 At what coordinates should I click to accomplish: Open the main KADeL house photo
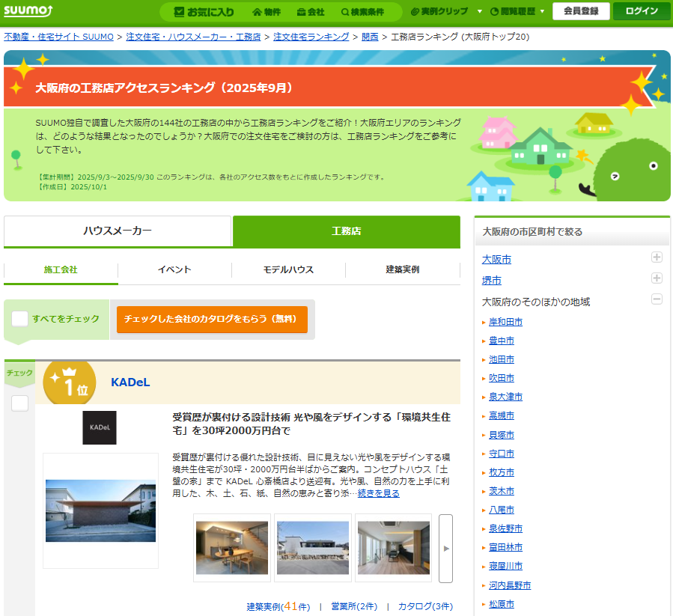pos(100,510)
